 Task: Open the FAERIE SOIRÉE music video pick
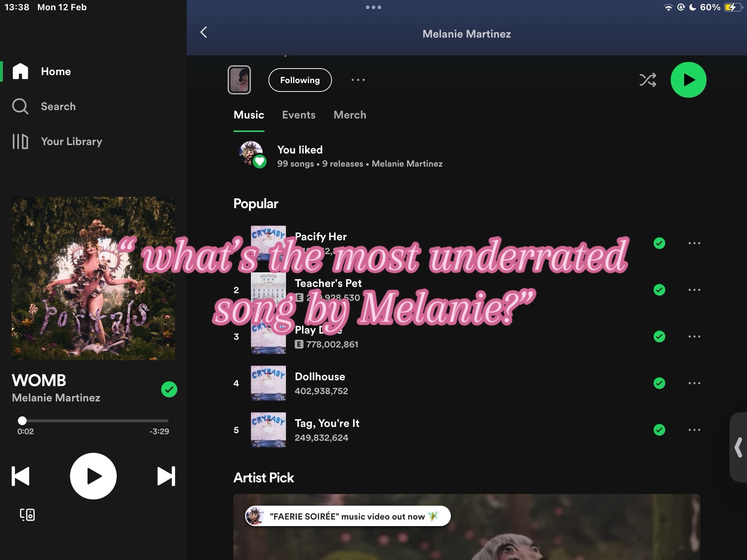coord(348,516)
